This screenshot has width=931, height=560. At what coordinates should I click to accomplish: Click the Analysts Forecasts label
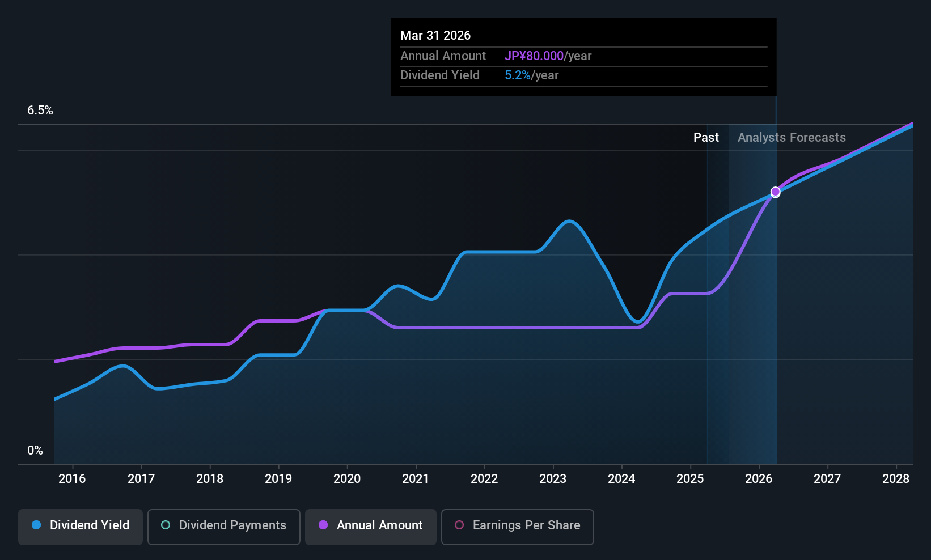(792, 138)
